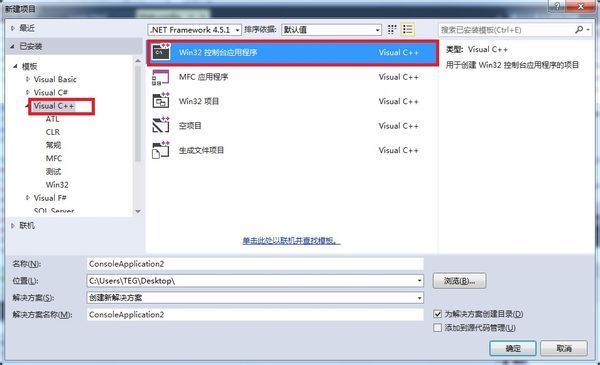Viewport: 600px width, 365px height.
Task: Open the 解决方案 创建新解决方案 dropdown
Action: [419, 298]
